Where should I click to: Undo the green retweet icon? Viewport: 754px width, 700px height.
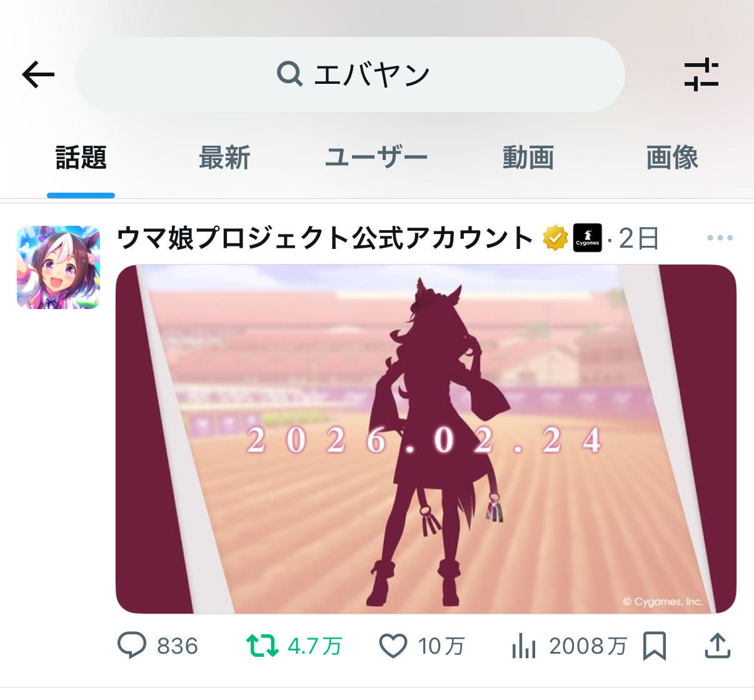(263, 646)
